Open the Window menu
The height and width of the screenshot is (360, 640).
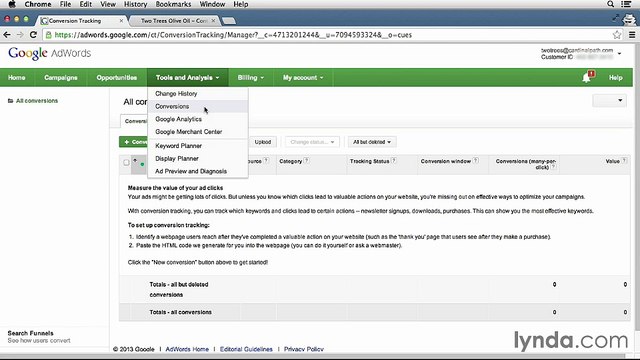tap(212, 4)
